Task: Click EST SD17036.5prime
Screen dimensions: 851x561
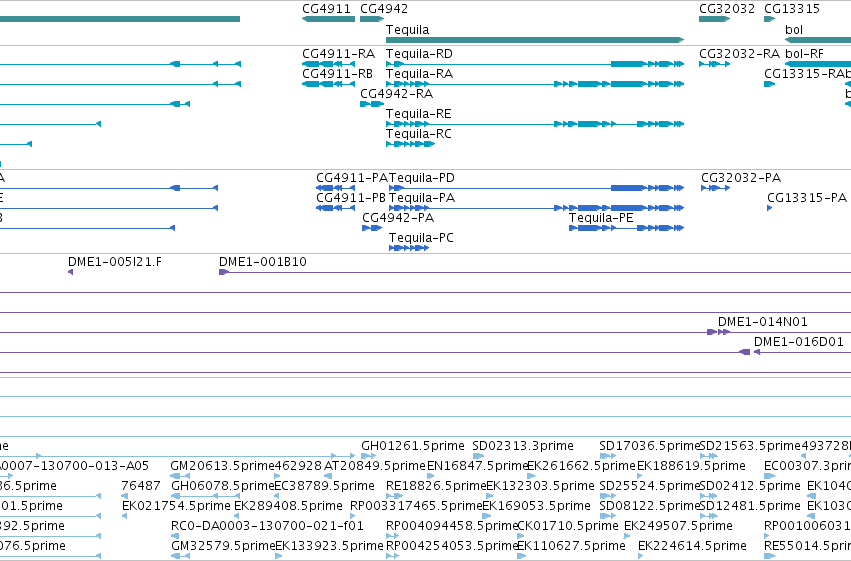Action: [649, 446]
